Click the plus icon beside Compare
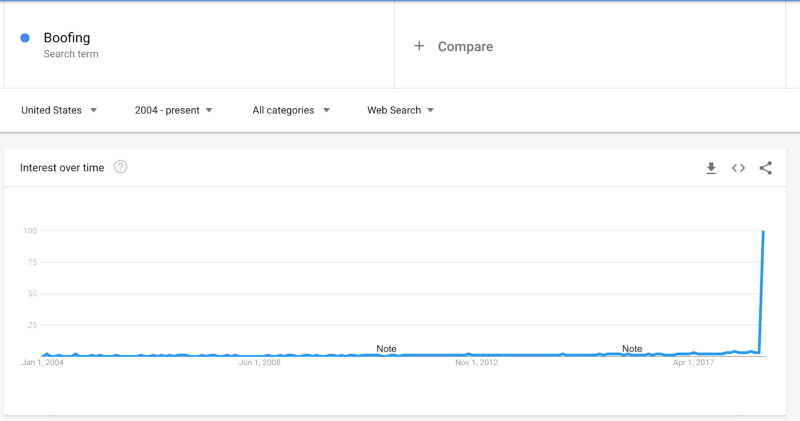The width and height of the screenshot is (800, 421). [419, 46]
